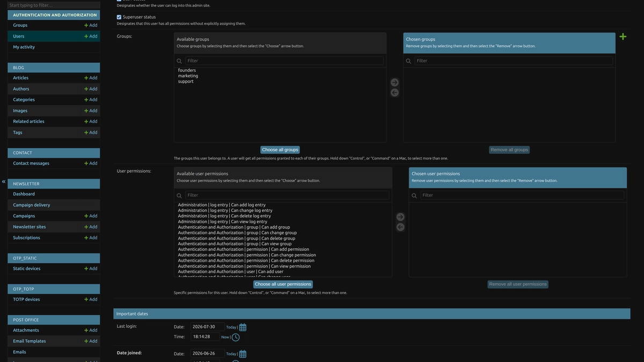Click the Remove all groups button
The height and width of the screenshot is (362, 644).
tap(509, 150)
